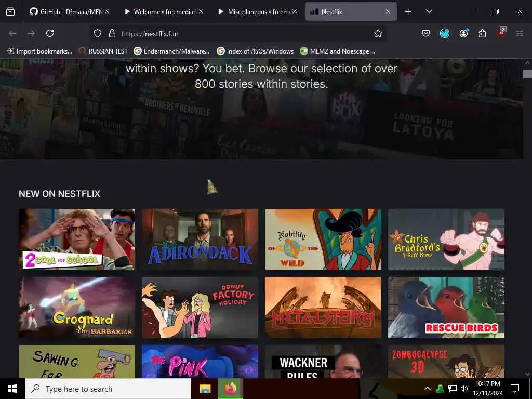Expand the list all tabs chevron

(x=429, y=11)
